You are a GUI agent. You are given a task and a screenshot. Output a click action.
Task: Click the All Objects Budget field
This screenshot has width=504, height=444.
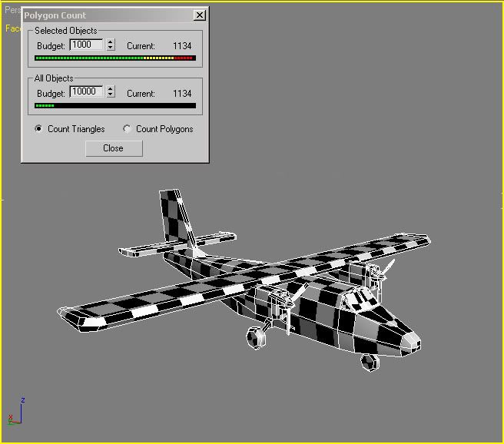coord(86,92)
